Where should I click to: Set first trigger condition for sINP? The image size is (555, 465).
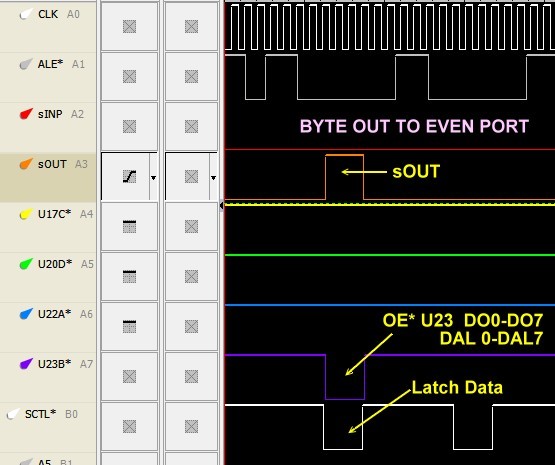(129, 126)
